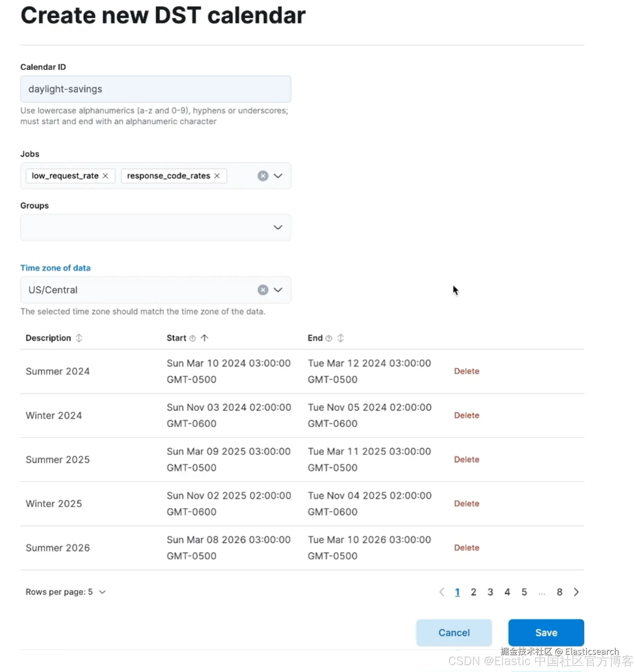This screenshot has height=672, width=635.
Task: Sort table by Description column
Action: (x=79, y=338)
